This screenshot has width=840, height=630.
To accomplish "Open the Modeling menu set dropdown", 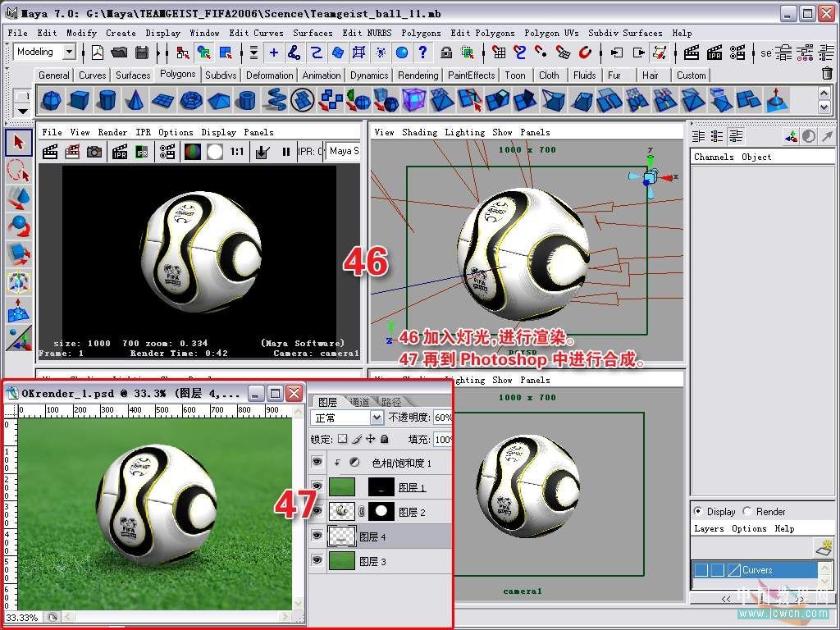I will pyautogui.click(x=69, y=52).
